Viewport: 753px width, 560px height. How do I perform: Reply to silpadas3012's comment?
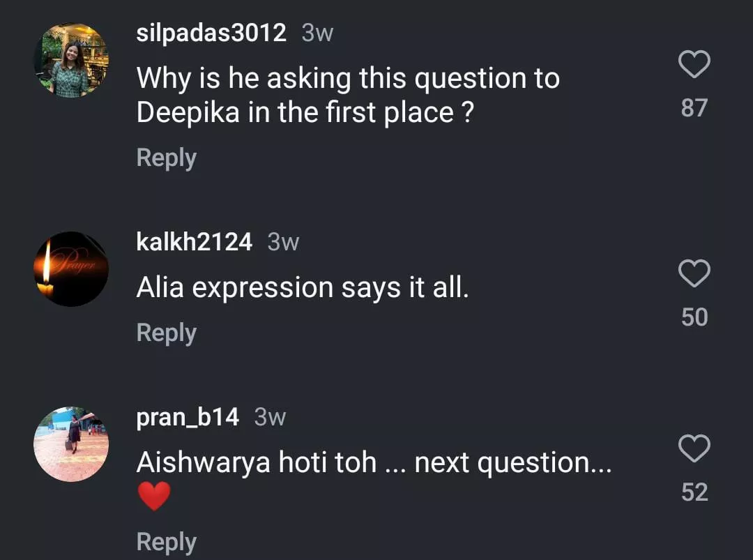[x=166, y=158]
